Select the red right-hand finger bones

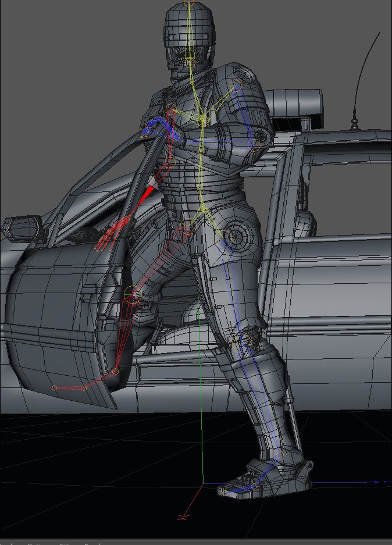[111, 233]
